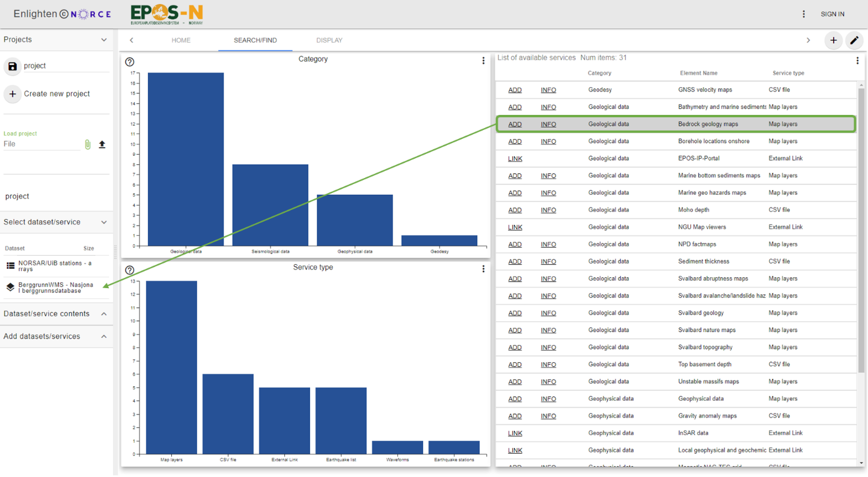This screenshot has height=477, width=868.
Task: Expand the Add datasets/services section
Action: [x=104, y=337]
